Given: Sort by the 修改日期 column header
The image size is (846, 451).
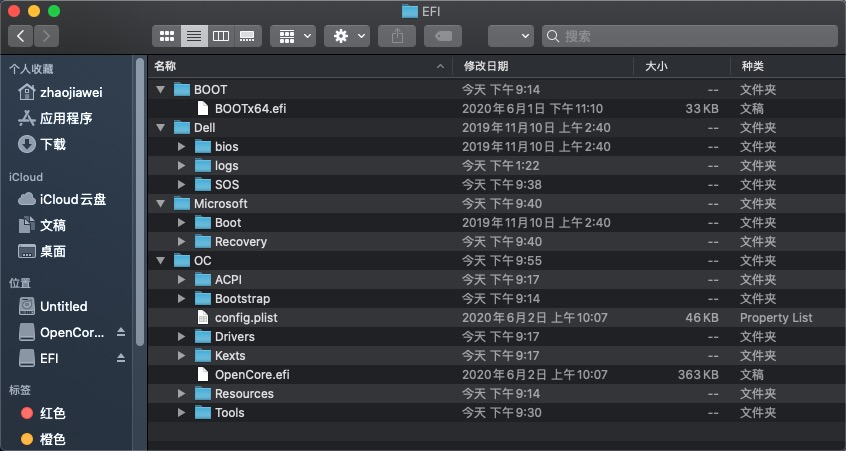Looking at the screenshot, I should pos(543,66).
